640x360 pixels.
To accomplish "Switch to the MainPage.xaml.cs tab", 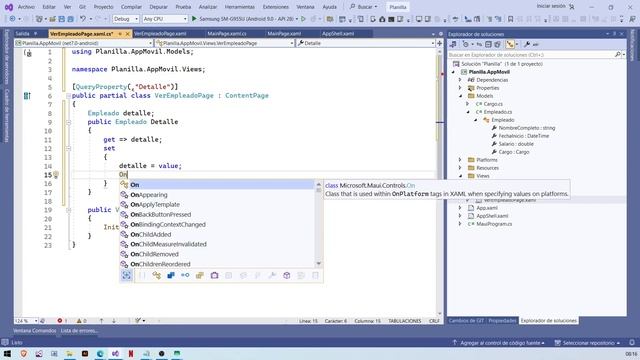I will point(227,34).
